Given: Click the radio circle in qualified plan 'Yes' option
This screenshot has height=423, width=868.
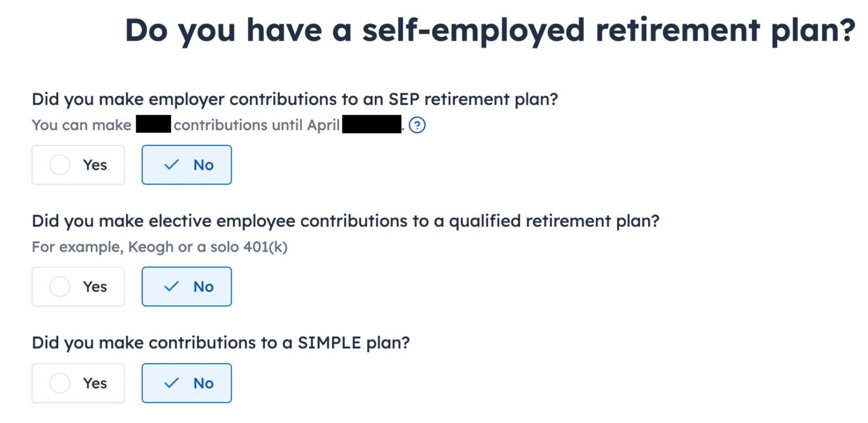Looking at the screenshot, I should [60, 286].
